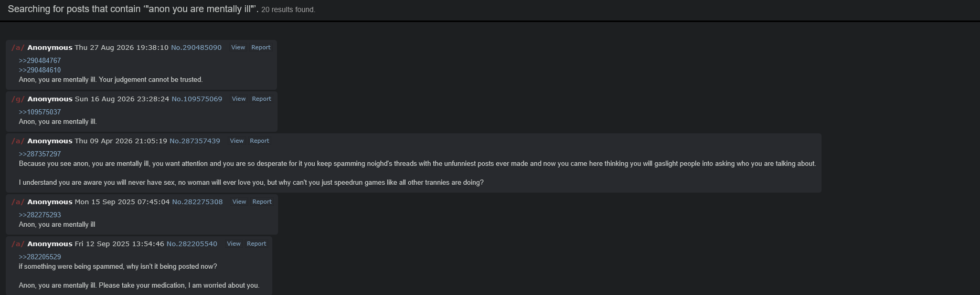View post No.282205540
The height and width of the screenshot is (295, 980).
233,244
